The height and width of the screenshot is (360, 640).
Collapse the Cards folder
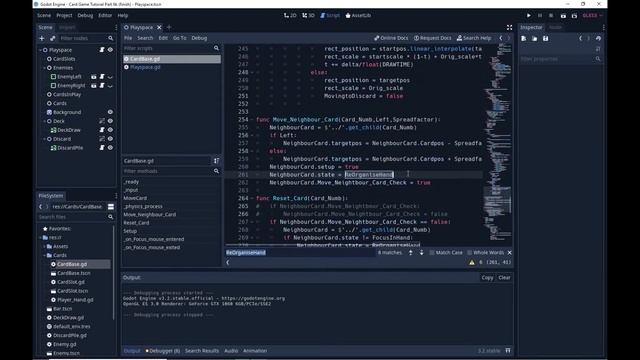(x=44, y=256)
